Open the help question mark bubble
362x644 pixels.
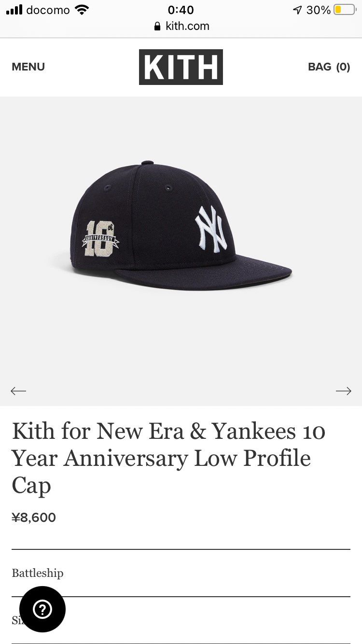(42, 609)
